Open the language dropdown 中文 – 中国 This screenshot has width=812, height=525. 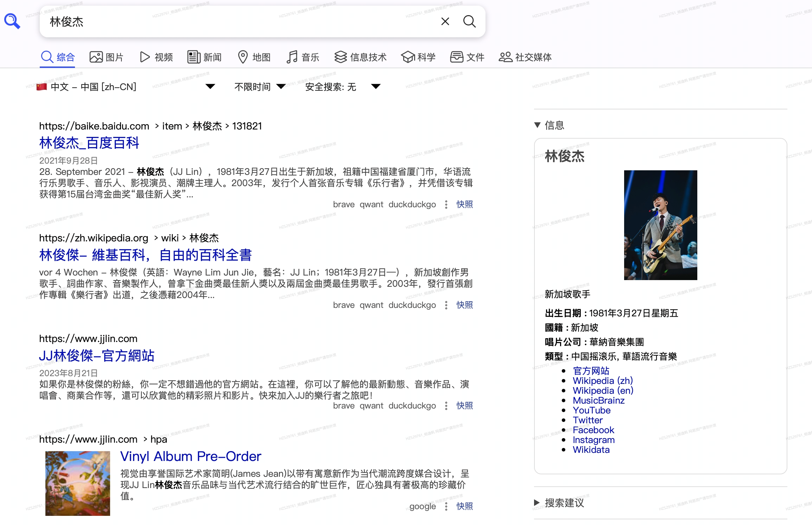coord(126,87)
